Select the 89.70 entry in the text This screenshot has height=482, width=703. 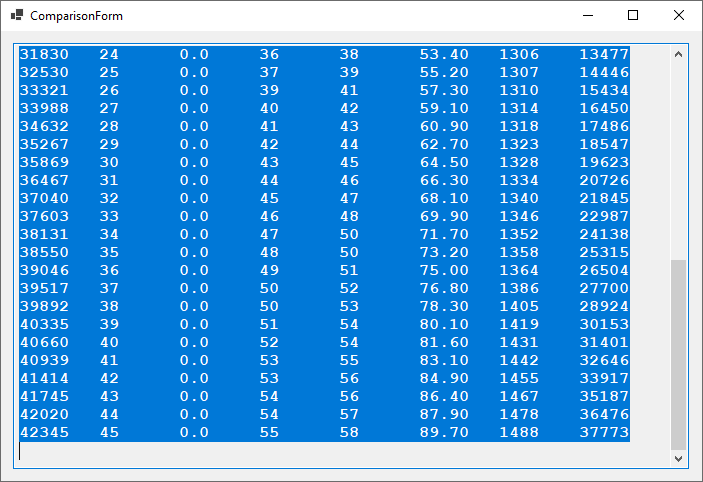(444, 432)
